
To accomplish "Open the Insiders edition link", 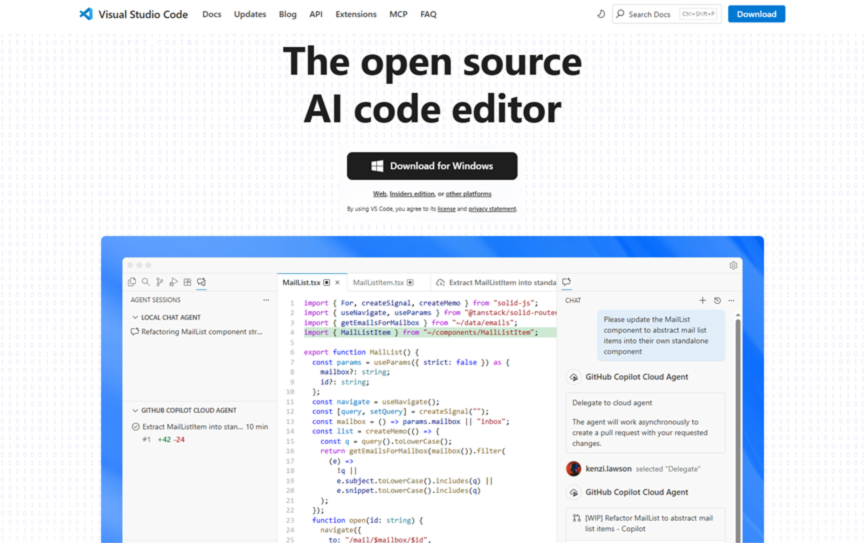I will point(412,194).
